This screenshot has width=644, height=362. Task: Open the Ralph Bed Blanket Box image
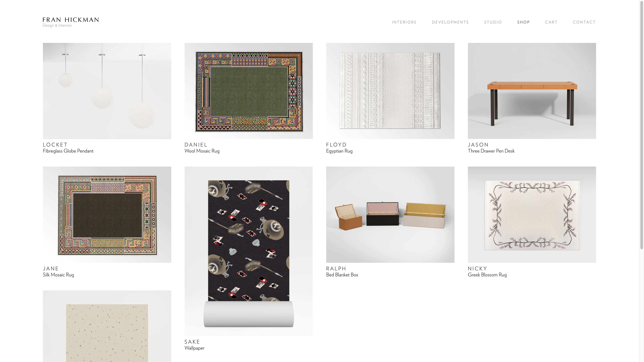(x=390, y=215)
